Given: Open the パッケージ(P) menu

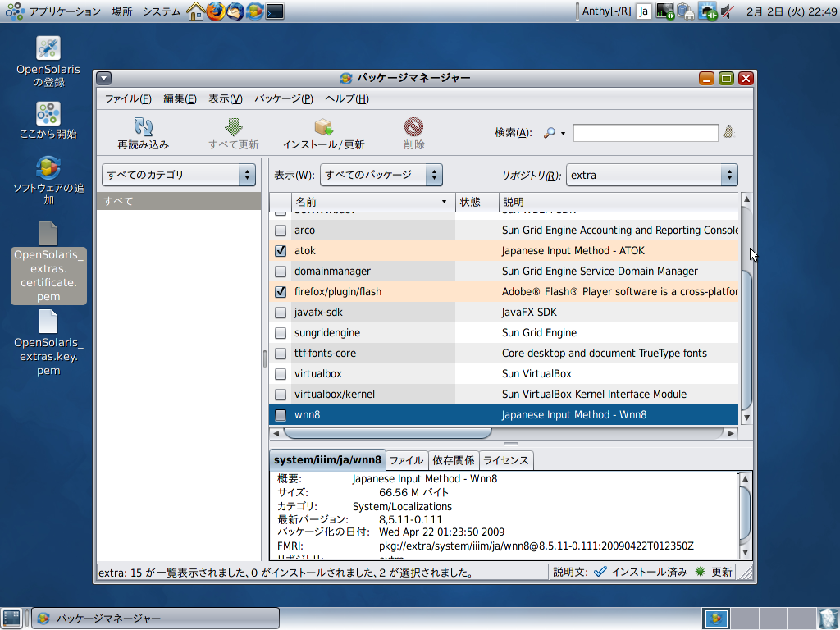Looking at the screenshot, I should [x=283, y=98].
